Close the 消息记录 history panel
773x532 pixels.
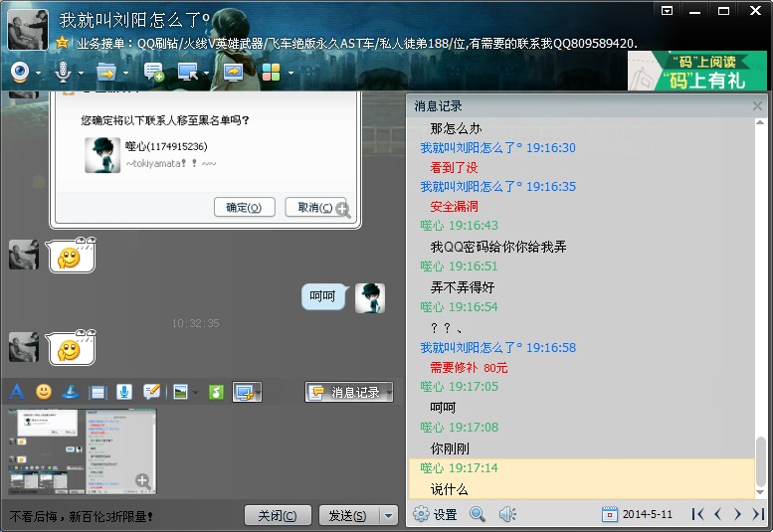click(757, 105)
